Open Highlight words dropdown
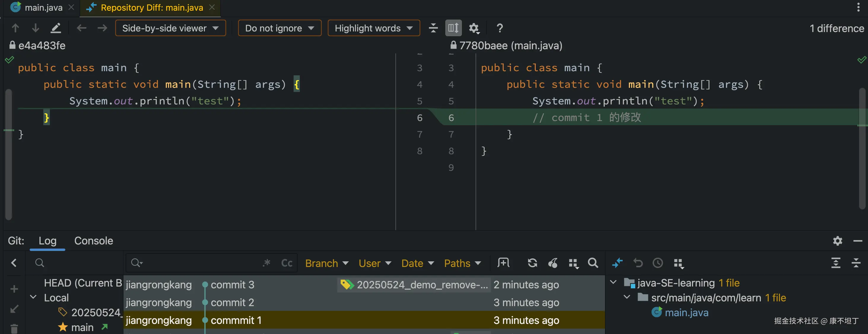Screen dimensions: 868x334 pos(373,28)
